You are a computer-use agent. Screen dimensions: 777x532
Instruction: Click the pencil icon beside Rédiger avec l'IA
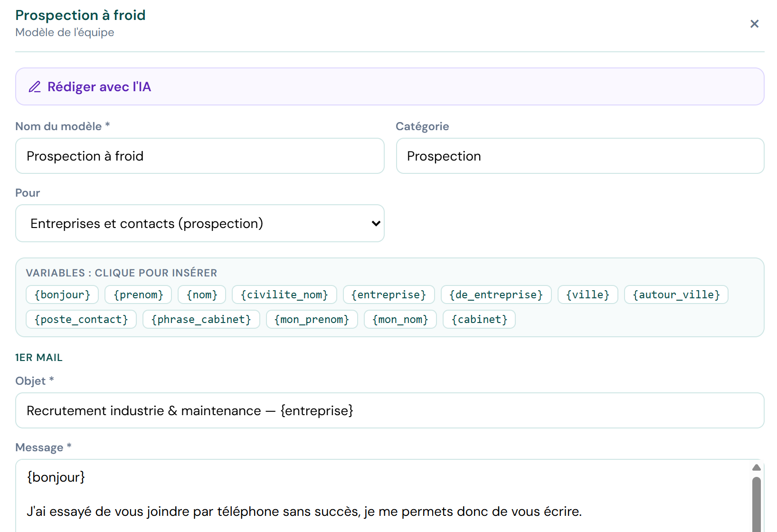point(35,87)
